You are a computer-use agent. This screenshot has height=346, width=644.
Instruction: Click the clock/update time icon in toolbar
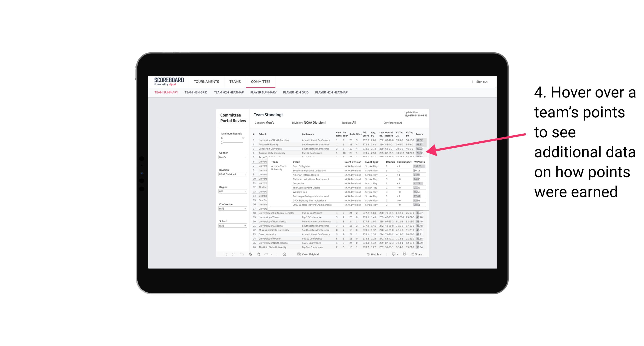click(285, 254)
